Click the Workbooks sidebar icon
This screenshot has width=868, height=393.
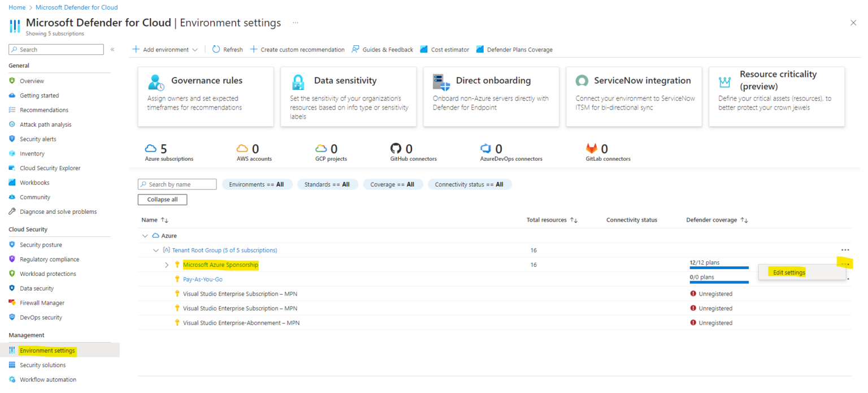click(12, 182)
